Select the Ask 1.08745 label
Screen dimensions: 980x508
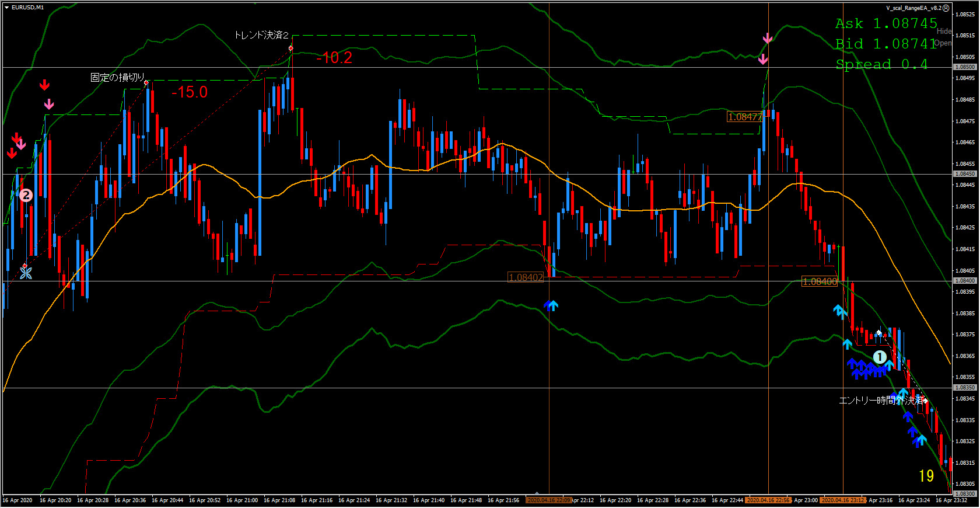[886, 23]
